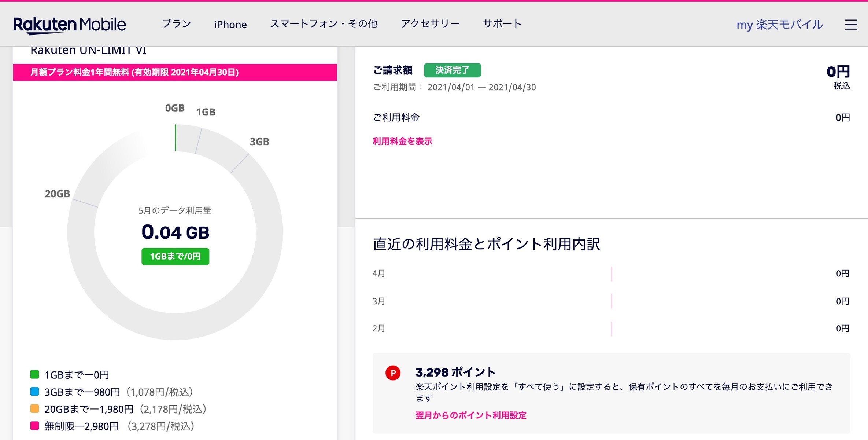Expand 利用料金を表示 link
Screen dimensions: 868x440
pos(402,141)
